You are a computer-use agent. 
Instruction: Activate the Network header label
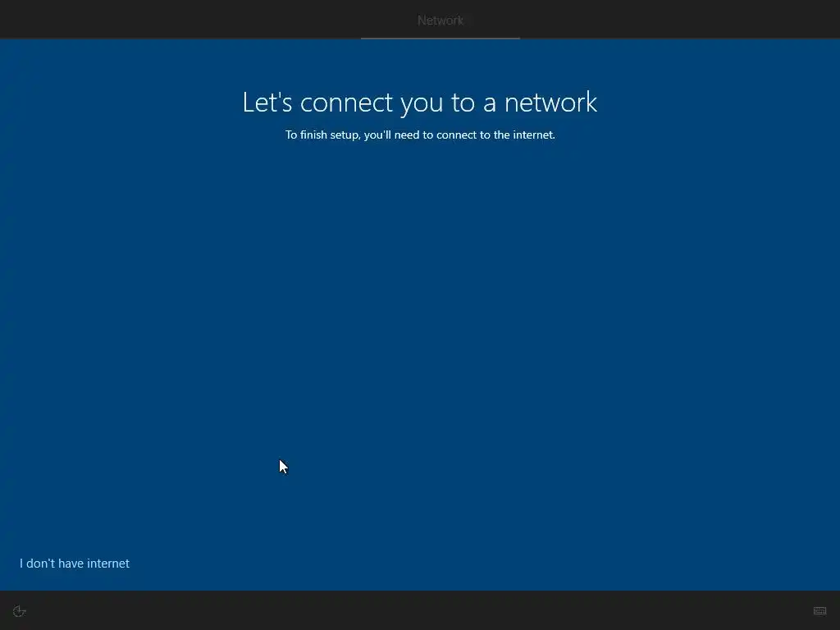(x=441, y=21)
